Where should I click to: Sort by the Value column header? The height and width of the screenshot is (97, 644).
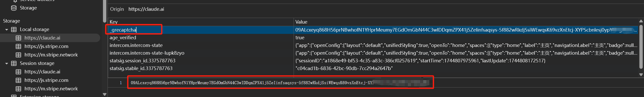tap(466, 22)
